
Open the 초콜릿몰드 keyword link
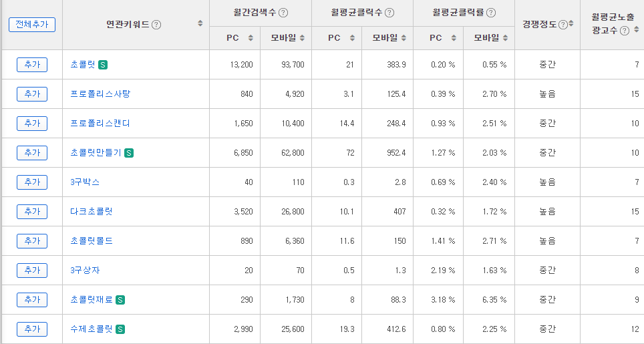[92, 241]
